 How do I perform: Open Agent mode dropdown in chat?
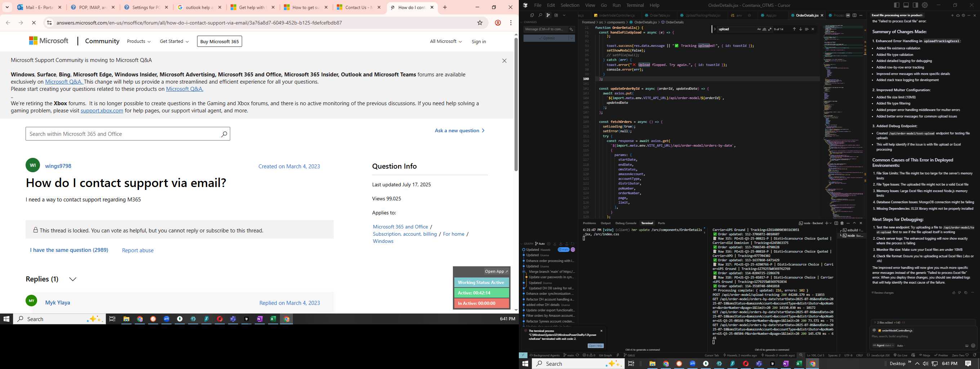coord(883,346)
